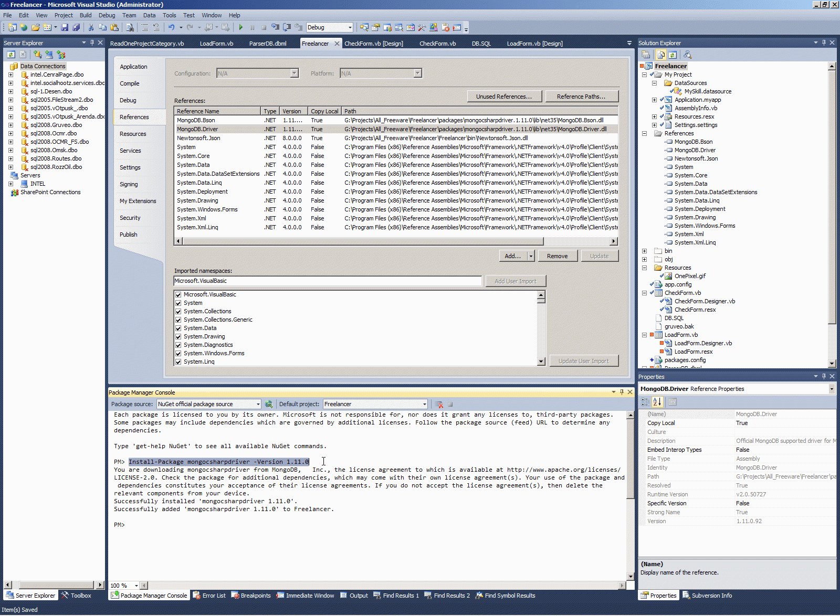Screen dimensions: 840x616
Task: Open the Tools menu
Action: (169, 15)
